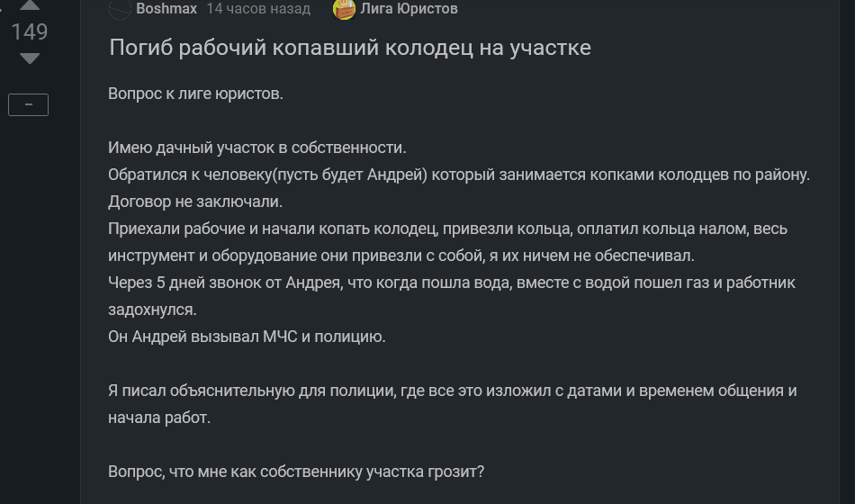Click the Boshmax author avatar
The width and height of the screenshot is (855, 504).
click(120, 9)
